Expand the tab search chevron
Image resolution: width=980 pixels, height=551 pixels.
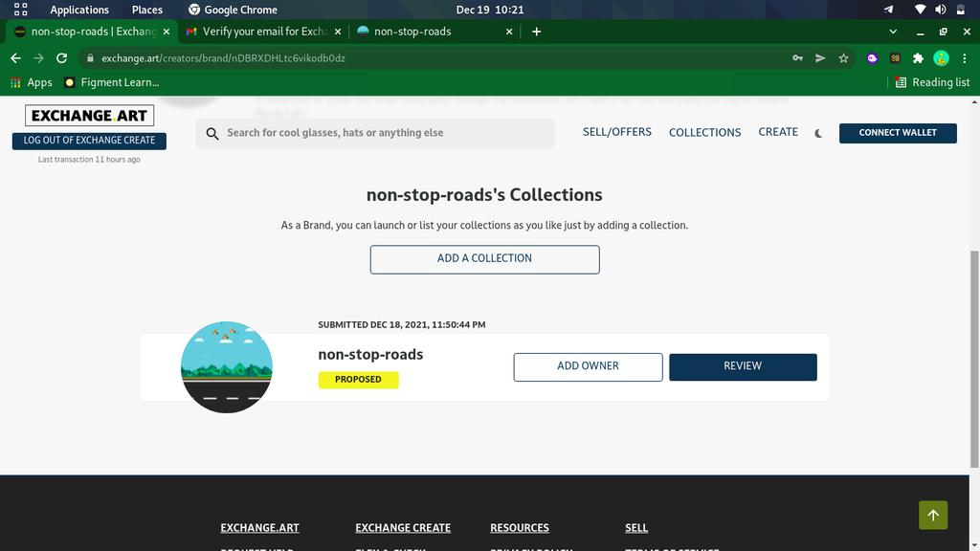point(893,32)
